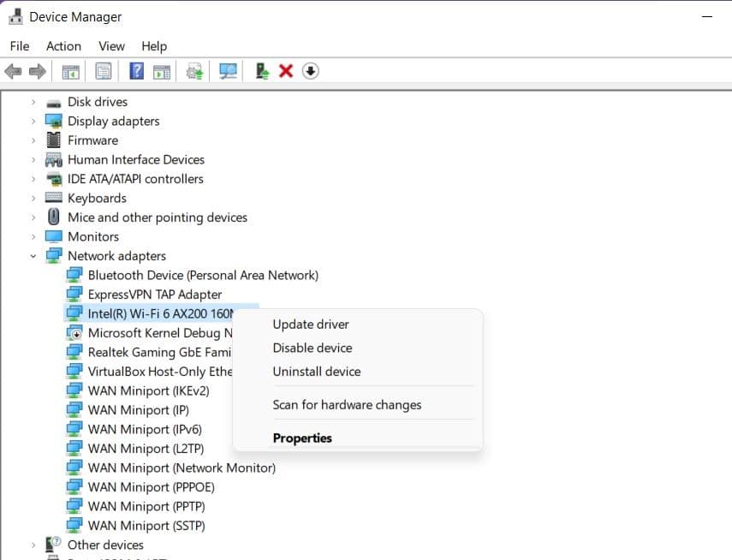
Task: Click the IDE ATA/ATAPI controllers icon
Action: (x=54, y=179)
